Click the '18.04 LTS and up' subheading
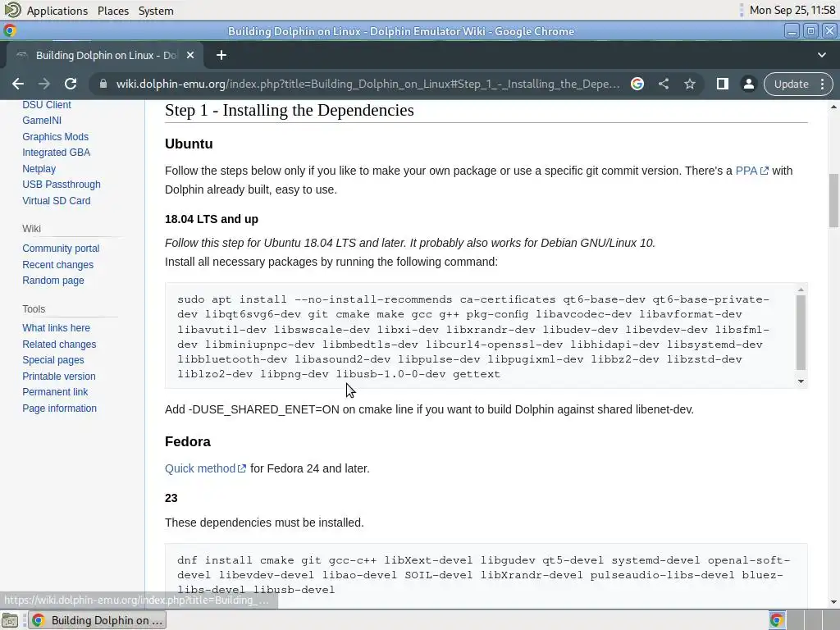 (x=212, y=220)
